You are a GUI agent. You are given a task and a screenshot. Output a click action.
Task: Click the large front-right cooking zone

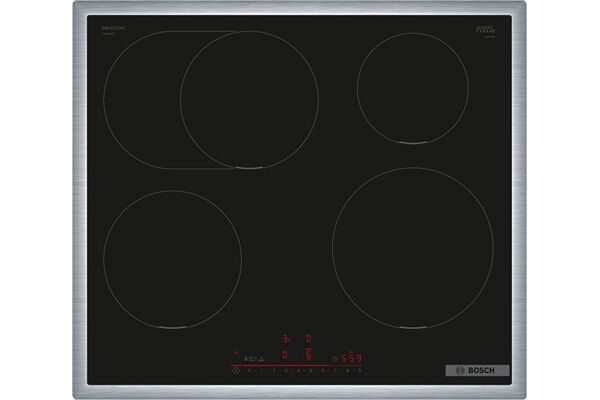[412, 247]
